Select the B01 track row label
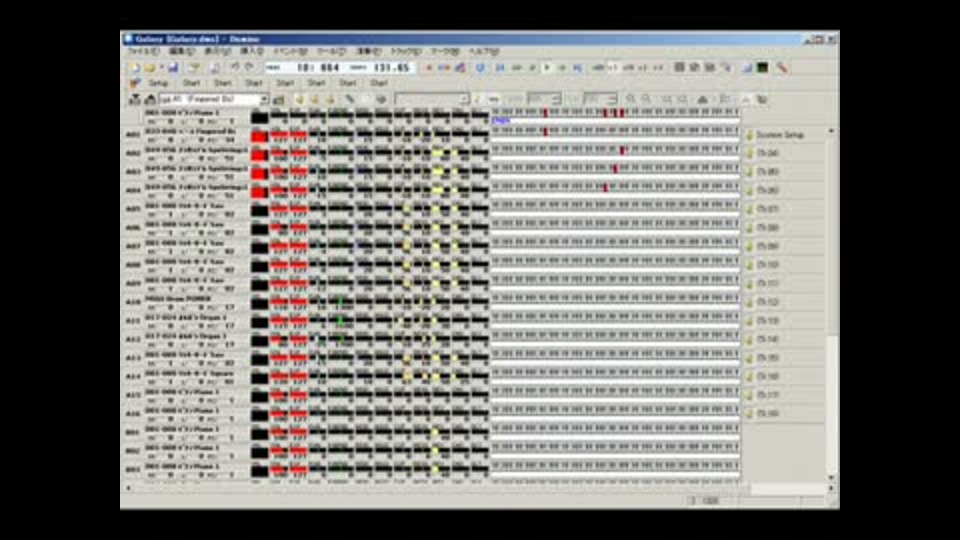Screen dimensions: 960x540 [x=133, y=433]
